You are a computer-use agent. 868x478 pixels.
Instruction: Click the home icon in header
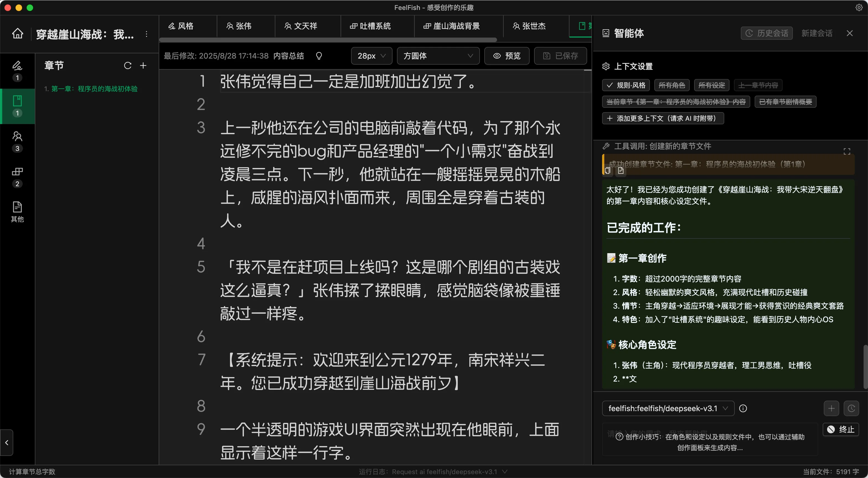(x=17, y=34)
